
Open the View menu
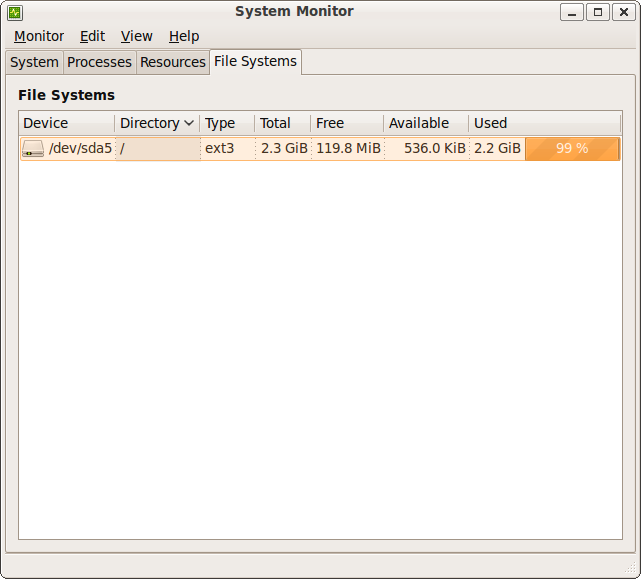point(137,36)
